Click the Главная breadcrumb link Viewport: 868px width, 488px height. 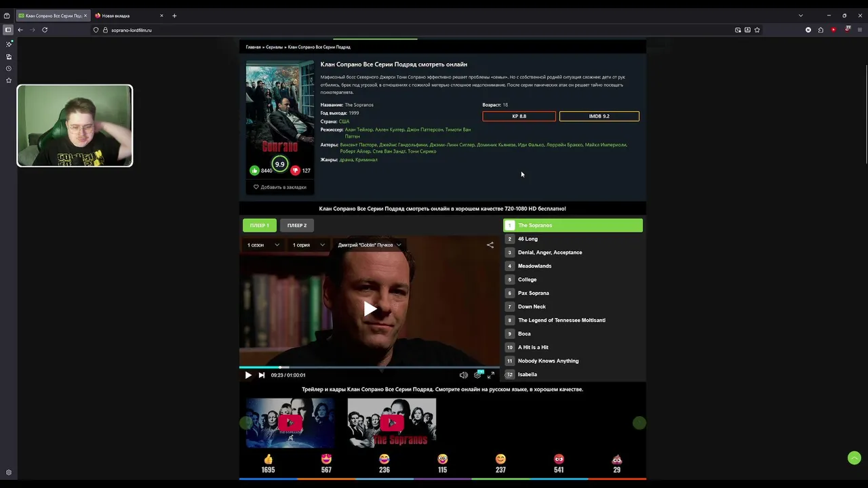point(253,47)
